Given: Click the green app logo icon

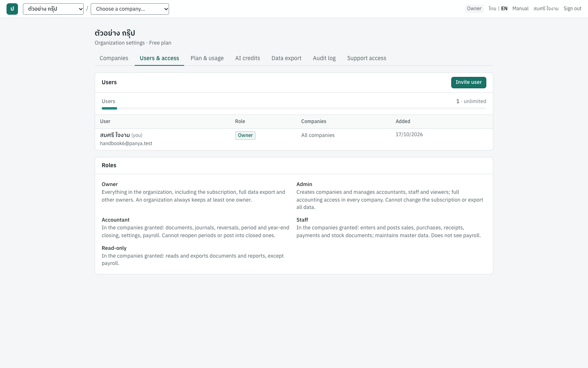Looking at the screenshot, I should [x=12, y=9].
